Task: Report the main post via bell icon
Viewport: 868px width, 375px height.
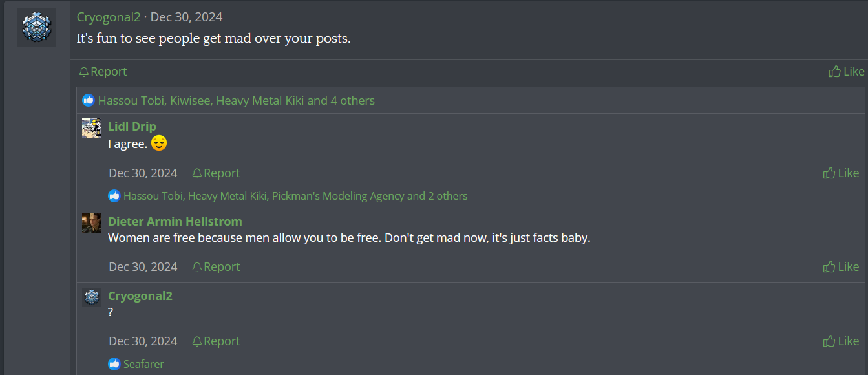Action: click(x=103, y=72)
